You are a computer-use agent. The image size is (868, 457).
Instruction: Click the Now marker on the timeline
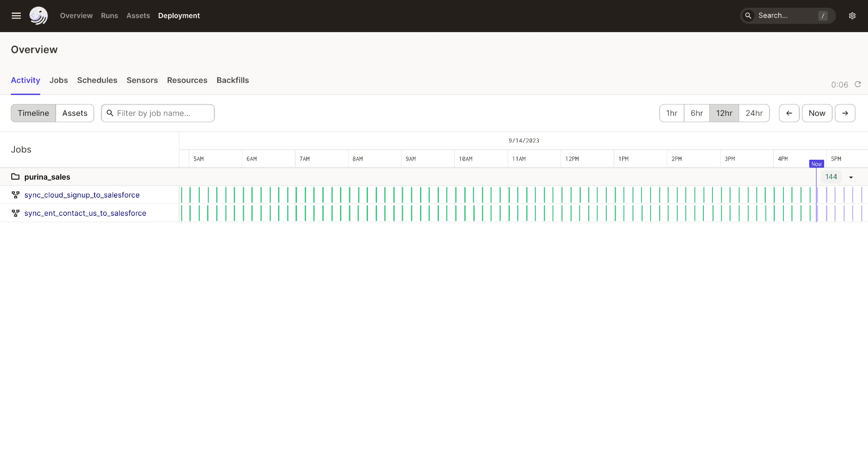(816, 163)
